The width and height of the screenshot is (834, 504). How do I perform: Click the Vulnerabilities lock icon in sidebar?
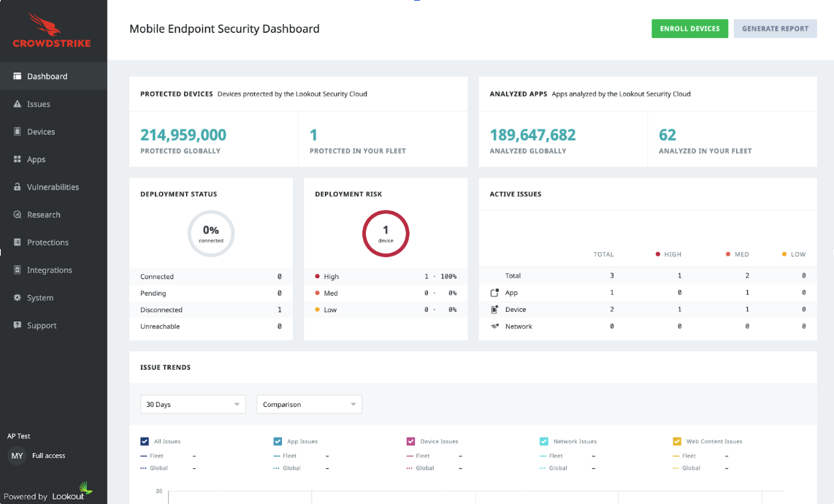click(x=18, y=187)
